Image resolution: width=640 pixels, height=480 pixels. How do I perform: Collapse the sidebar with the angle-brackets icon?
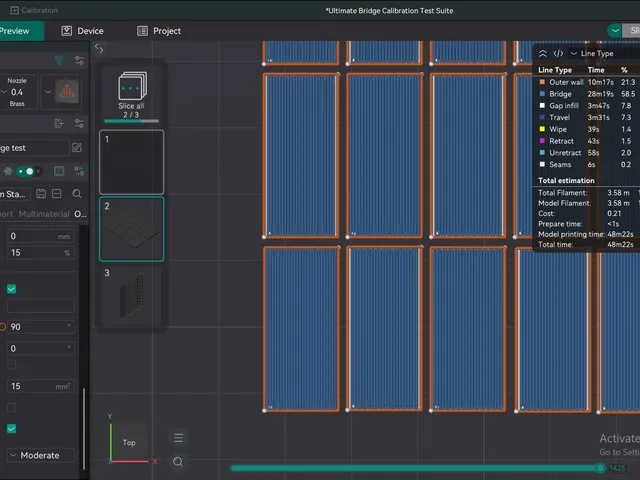(x=99, y=48)
